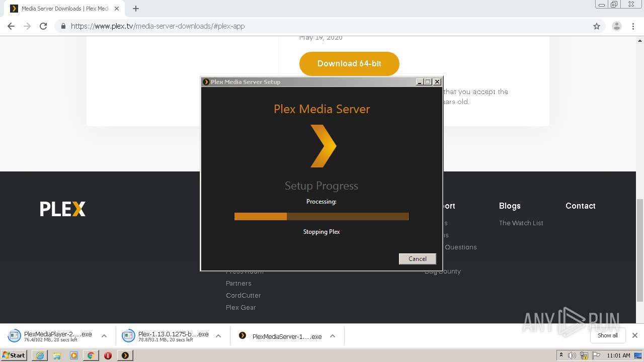
Task: Minimize the Plex Media Server Setup dialog
Action: coord(420,81)
